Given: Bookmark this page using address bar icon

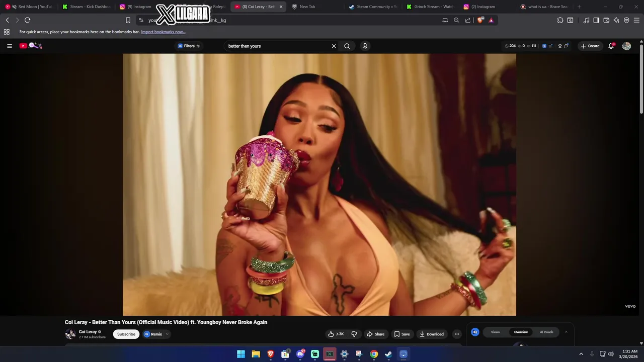Looking at the screenshot, I should [x=128, y=20].
